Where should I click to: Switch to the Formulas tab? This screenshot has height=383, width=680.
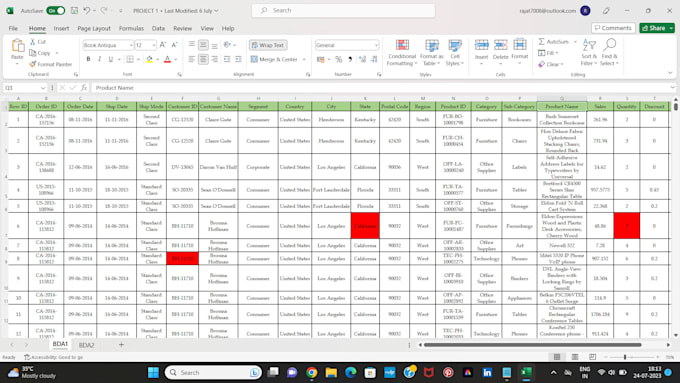[131, 28]
